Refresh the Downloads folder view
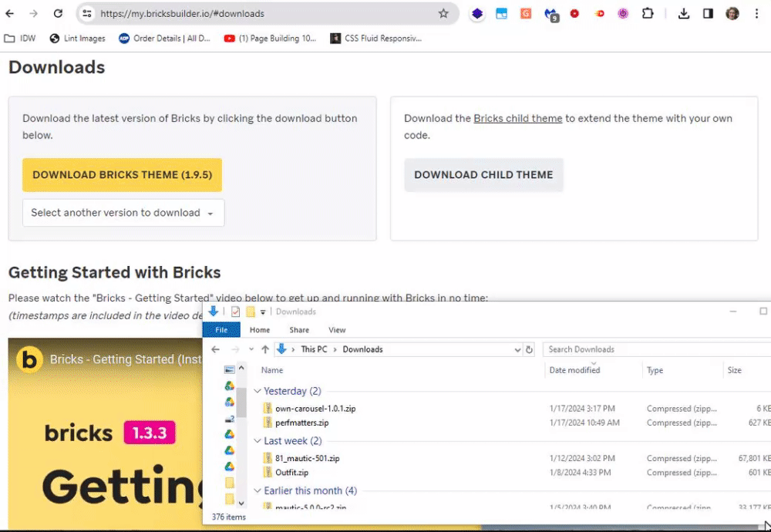This screenshot has height=532, width=771. [x=529, y=349]
